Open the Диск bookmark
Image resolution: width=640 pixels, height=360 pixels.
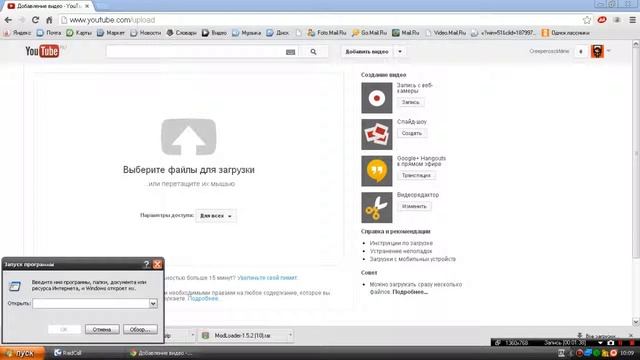point(278,33)
